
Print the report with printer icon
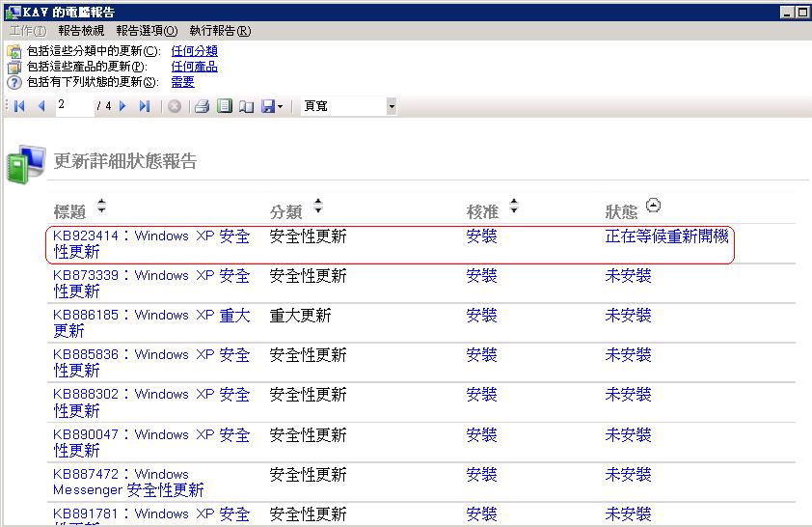tap(202, 107)
